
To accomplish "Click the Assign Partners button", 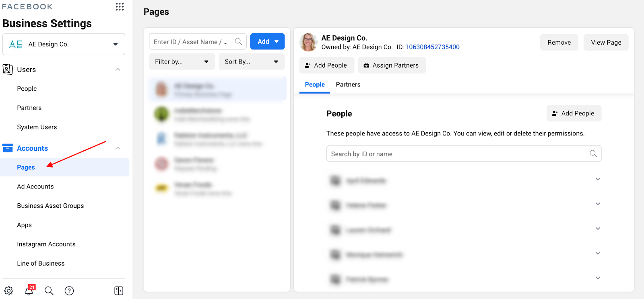I will [x=392, y=65].
